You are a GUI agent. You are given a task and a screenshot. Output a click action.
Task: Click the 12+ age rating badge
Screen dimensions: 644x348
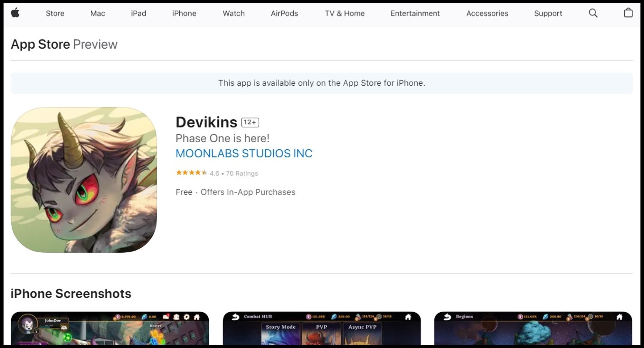[x=249, y=122]
